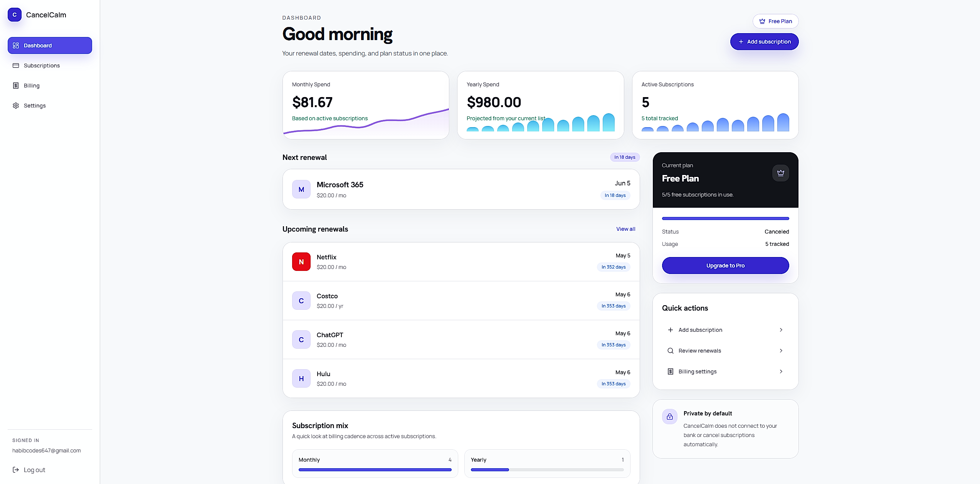This screenshot has height=484, width=980.
Task: Click the $980.00 yearly spend amount
Action: click(494, 102)
